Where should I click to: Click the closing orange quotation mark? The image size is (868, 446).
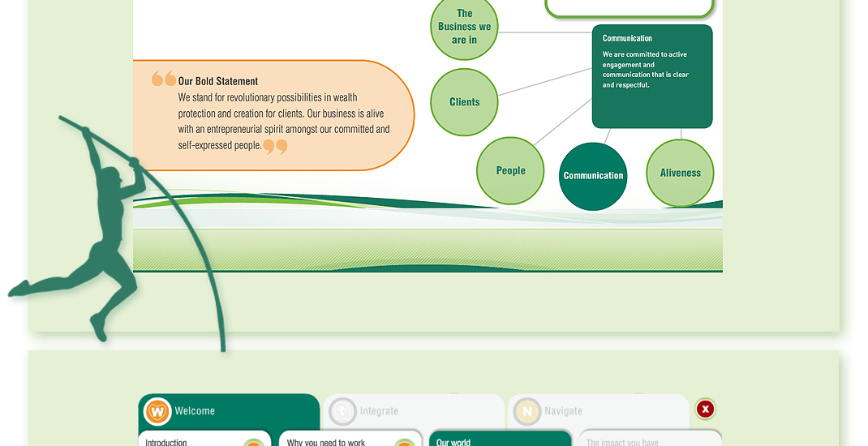pyautogui.click(x=275, y=147)
